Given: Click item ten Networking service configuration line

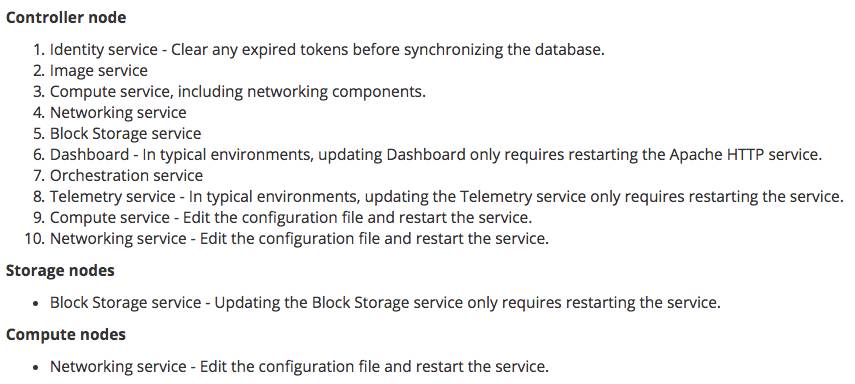Looking at the screenshot, I should pyautogui.click(x=299, y=239).
